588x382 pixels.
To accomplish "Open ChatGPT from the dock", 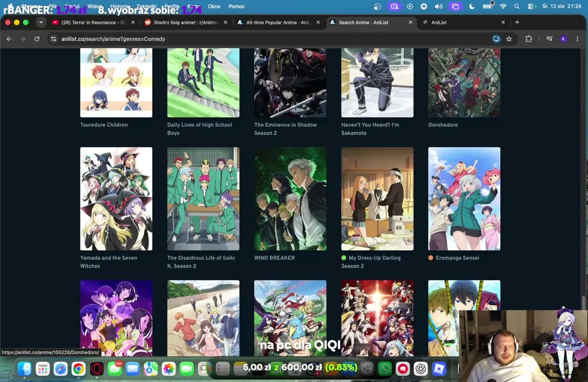I will click(421, 369).
